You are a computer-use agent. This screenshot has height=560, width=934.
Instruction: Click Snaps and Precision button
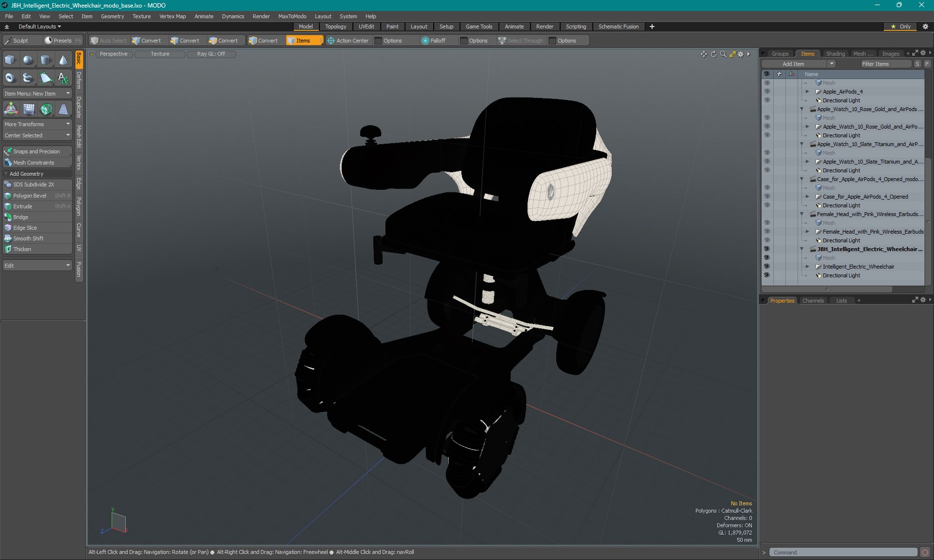point(37,151)
